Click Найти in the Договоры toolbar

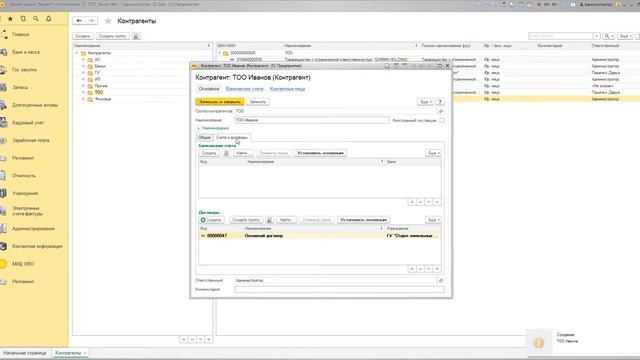286,220
